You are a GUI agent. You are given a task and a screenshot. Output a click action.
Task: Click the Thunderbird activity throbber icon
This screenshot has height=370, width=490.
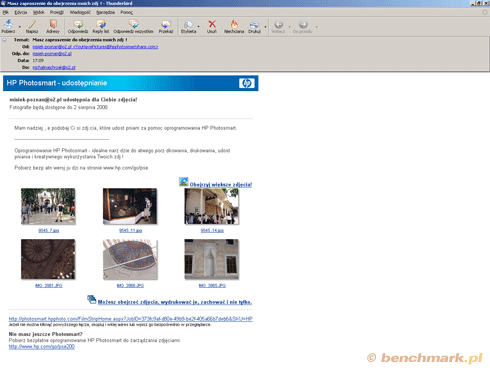tap(485, 12)
